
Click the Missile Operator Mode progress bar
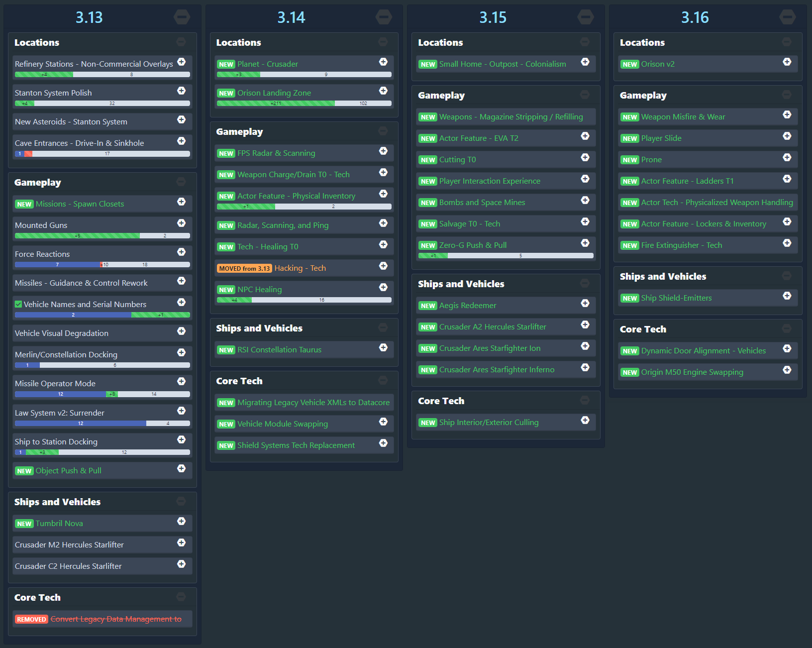pyautogui.click(x=102, y=394)
